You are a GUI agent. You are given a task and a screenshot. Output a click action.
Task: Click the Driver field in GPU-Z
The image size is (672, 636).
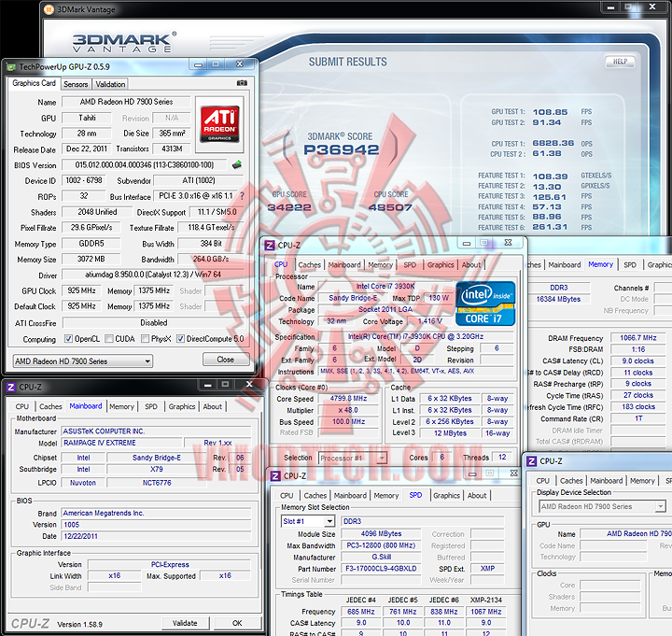(x=153, y=275)
